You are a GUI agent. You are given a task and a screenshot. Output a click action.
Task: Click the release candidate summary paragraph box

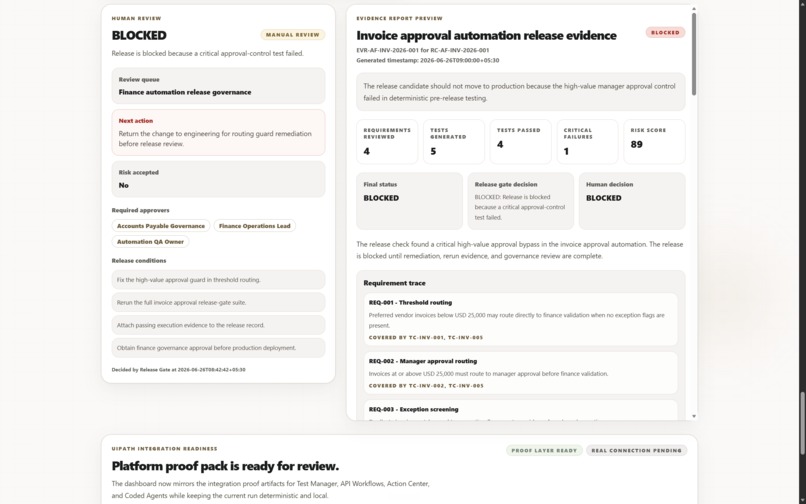(x=521, y=92)
